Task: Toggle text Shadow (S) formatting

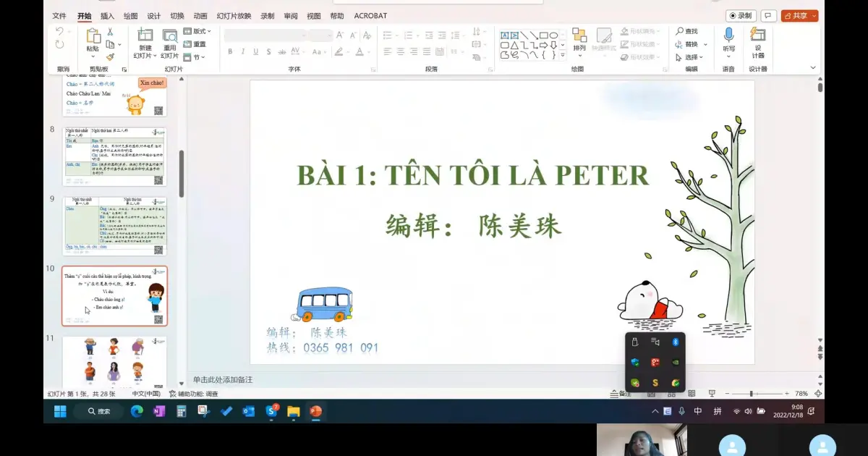Action: [268, 51]
